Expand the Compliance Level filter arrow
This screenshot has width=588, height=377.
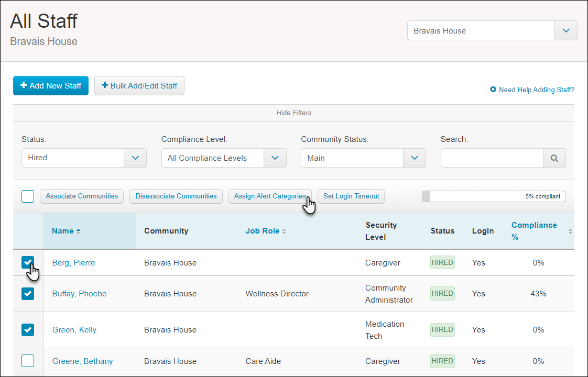point(275,158)
